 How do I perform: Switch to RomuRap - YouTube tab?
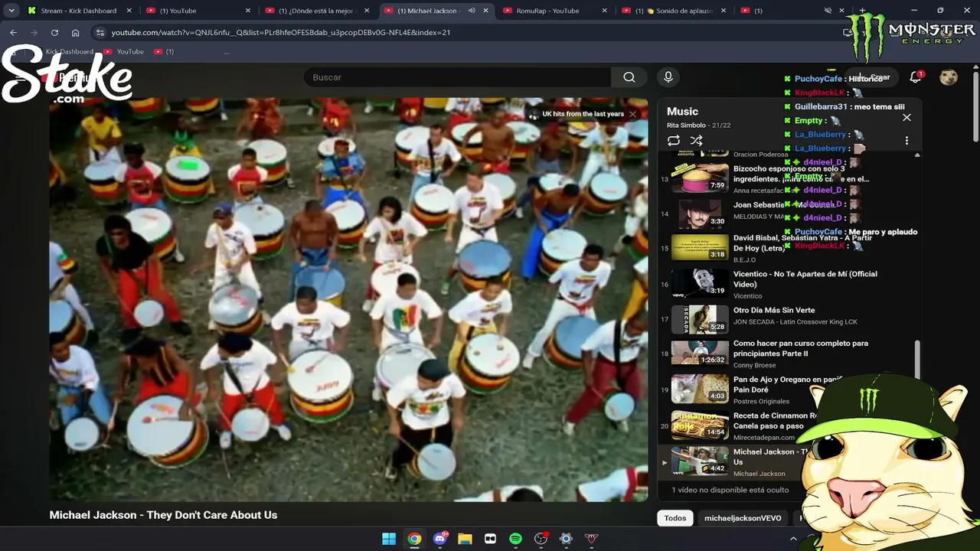[x=554, y=11]
